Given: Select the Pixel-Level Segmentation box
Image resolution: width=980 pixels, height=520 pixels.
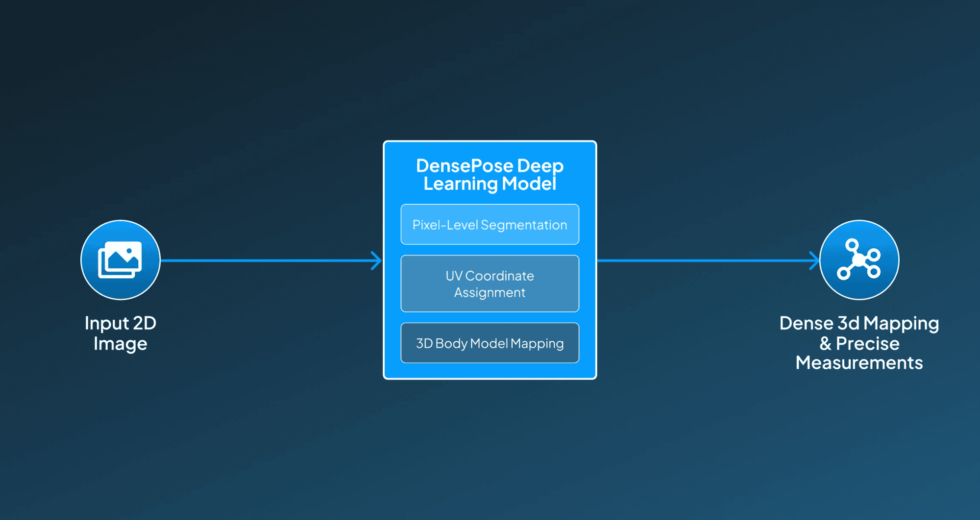Looking at the screenshot, I should 490,224.
